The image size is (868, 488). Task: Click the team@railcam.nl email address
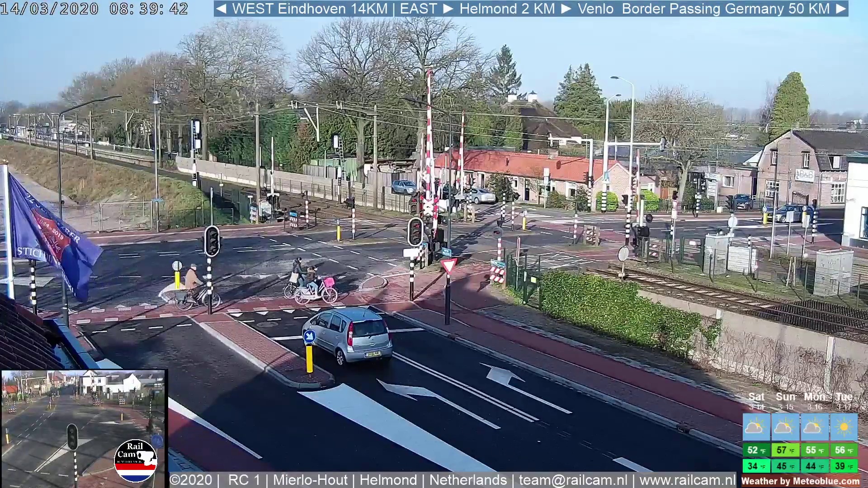click(x=573, y=480)
